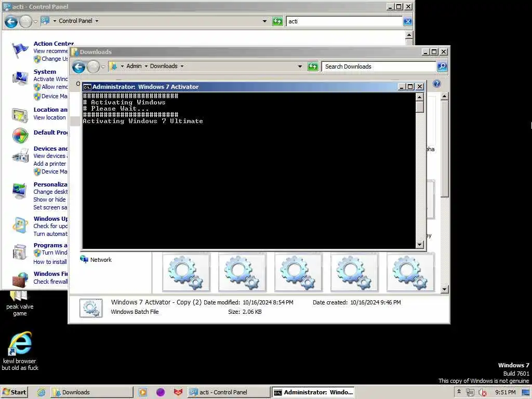Click the Add a printer link
The width and height of the screenshot is (532, 399).
point(49,164)
